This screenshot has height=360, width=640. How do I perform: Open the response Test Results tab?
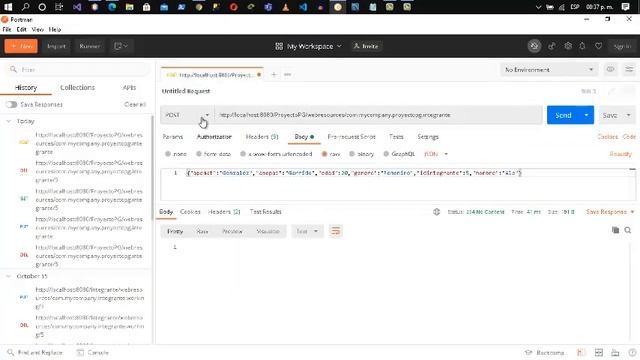tap(265, 212)
